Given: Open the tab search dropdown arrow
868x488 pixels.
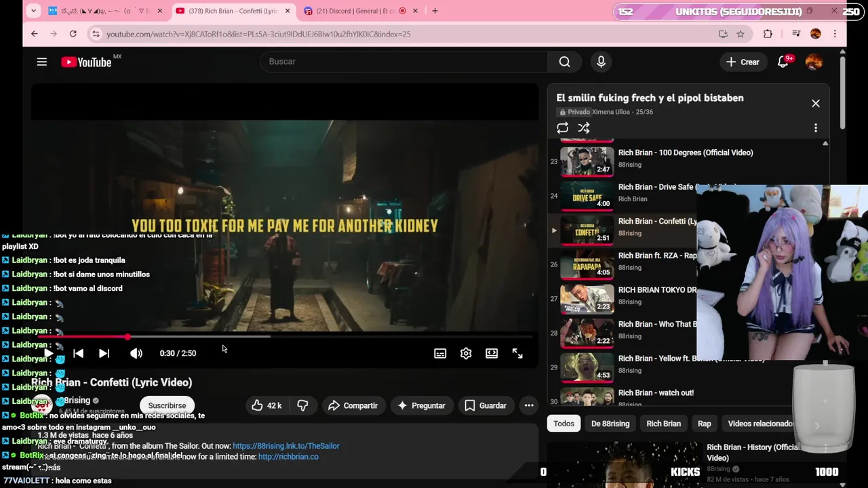Looking at the screenshot, I should (34, 11).
